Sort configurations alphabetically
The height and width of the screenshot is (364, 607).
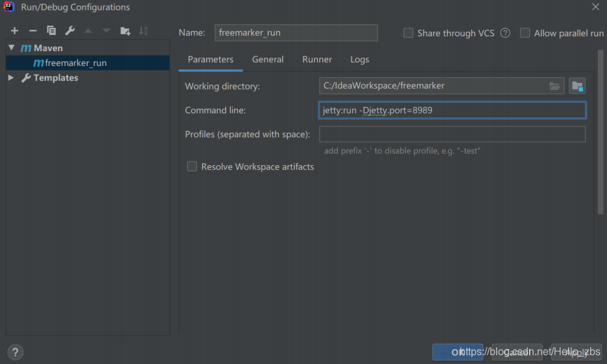[x=143, y=30]
